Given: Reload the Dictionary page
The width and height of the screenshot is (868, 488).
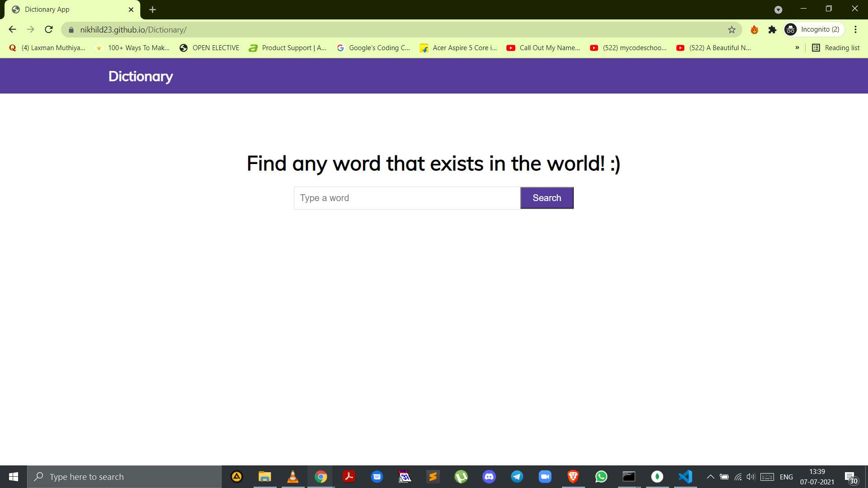Looking at the screenshot, I should [x=49, y=29].
